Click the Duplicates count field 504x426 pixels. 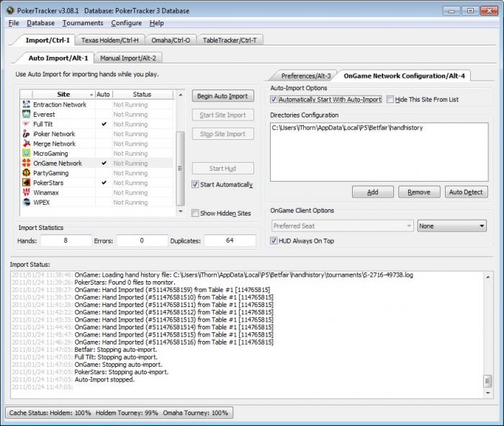point(230,240)
